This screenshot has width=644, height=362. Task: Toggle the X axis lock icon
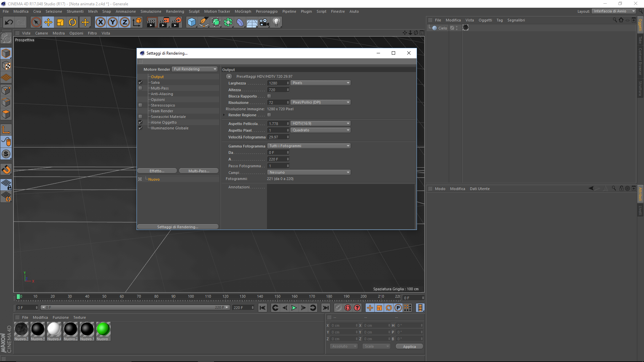coord(100,22)
